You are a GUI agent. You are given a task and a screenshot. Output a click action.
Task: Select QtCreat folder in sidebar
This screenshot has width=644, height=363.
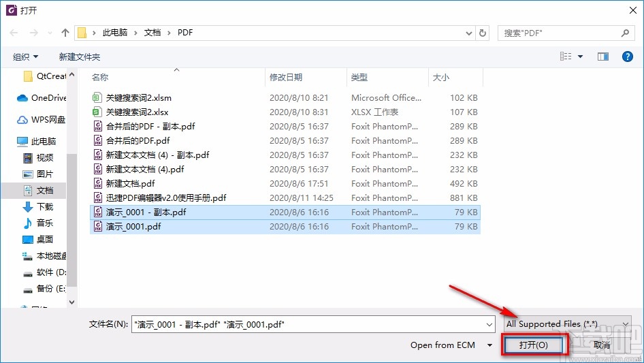pos(45,76)
